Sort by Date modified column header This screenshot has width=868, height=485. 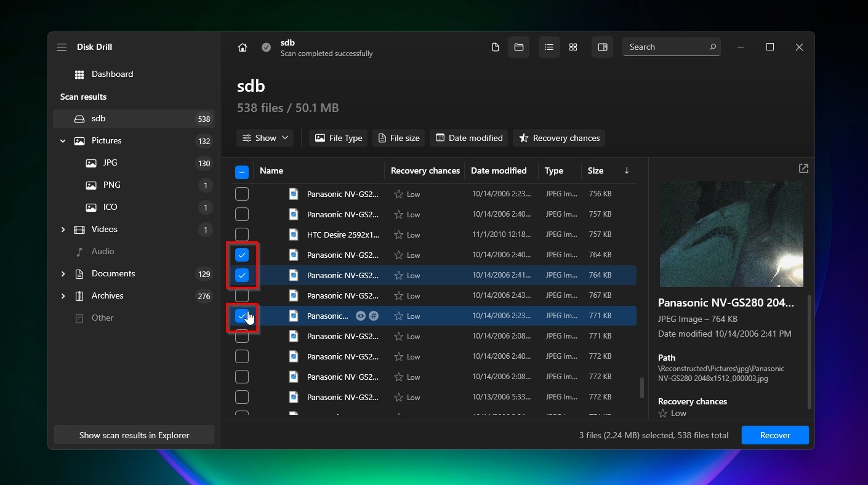(x=499, y=170)
